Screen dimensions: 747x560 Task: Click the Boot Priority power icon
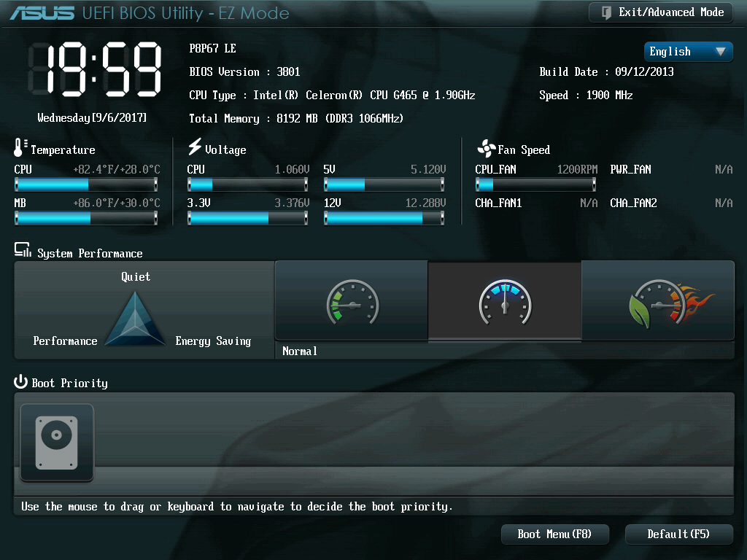point(20,382)
